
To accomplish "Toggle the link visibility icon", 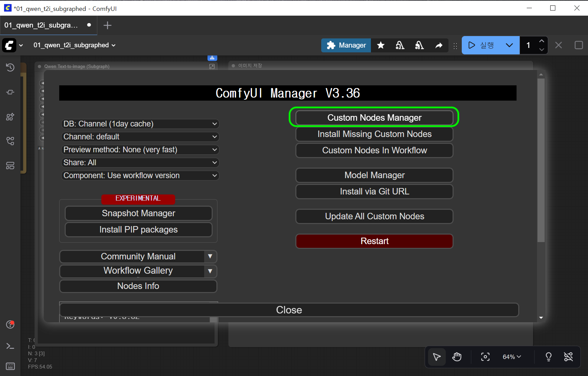I will [x=568, y=357].
